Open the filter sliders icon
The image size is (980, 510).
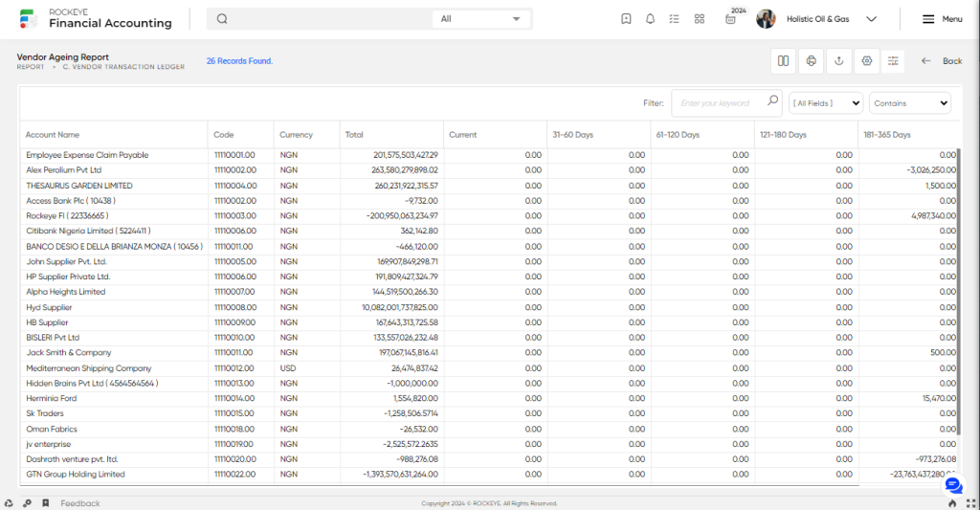(x=893, y=60)
